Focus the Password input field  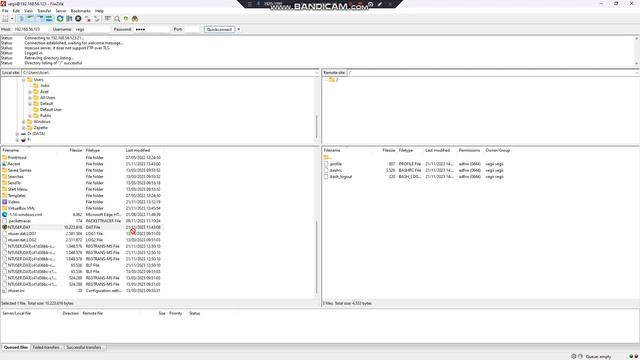152,29
